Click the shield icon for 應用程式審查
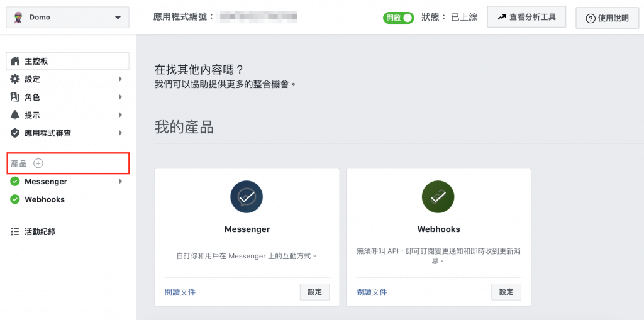644x320 pixels. pyautogui.click(x=15, y=133)
